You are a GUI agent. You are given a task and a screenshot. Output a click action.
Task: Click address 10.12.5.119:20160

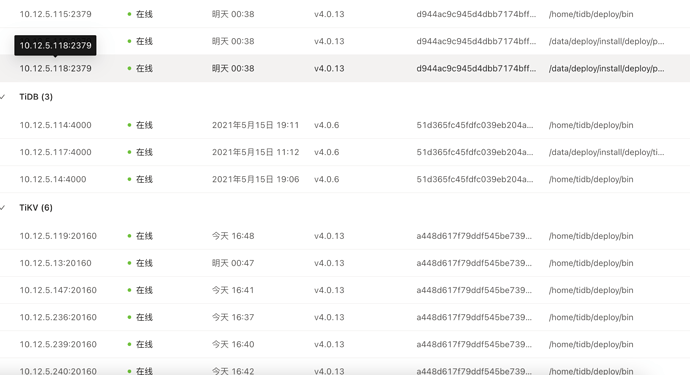point(58,236)
